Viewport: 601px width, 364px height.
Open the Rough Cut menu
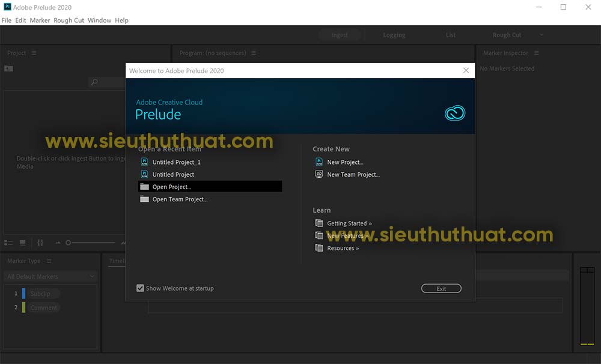(69, 20)
